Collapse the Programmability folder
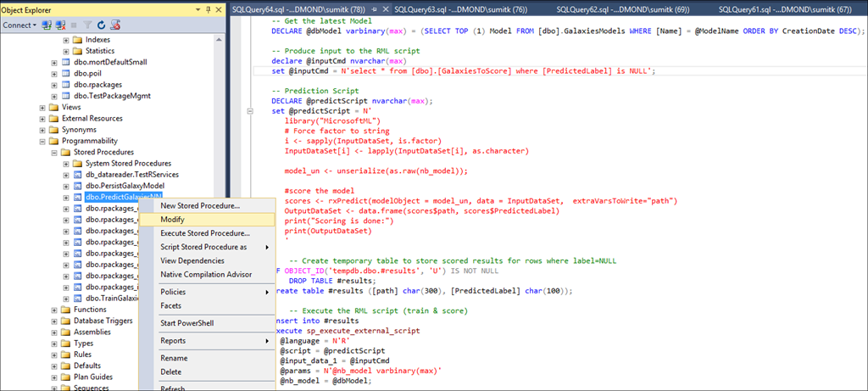Screen dimensions: 868x391 [x=42, y=141]
